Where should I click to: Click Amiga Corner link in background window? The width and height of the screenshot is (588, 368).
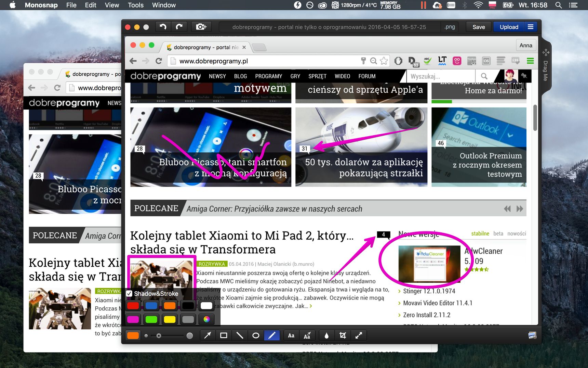(103, 236)
